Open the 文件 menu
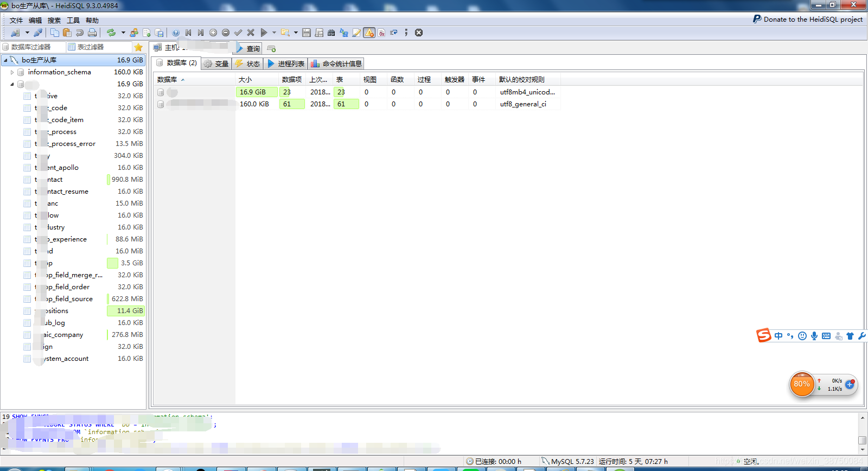The width and height of the screenshot is (868, 471). point(16,21)
